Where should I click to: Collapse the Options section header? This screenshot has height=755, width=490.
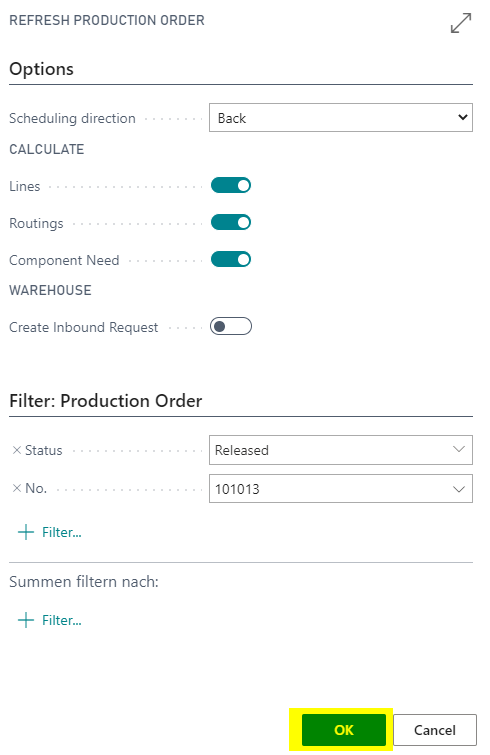click(41, 69)
